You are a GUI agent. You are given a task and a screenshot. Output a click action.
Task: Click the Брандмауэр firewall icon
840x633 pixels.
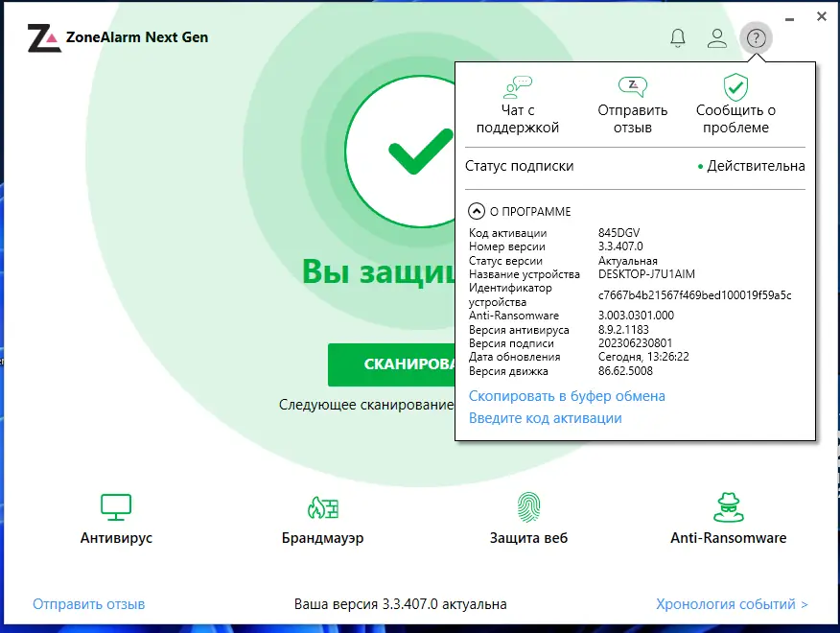pyautogui.click(x=322, y=507)
